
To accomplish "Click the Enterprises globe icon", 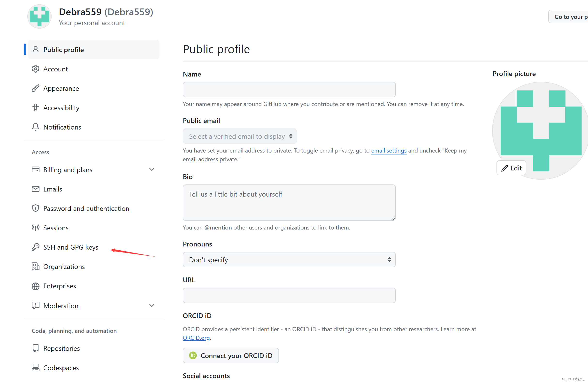I will coord(35,286).
